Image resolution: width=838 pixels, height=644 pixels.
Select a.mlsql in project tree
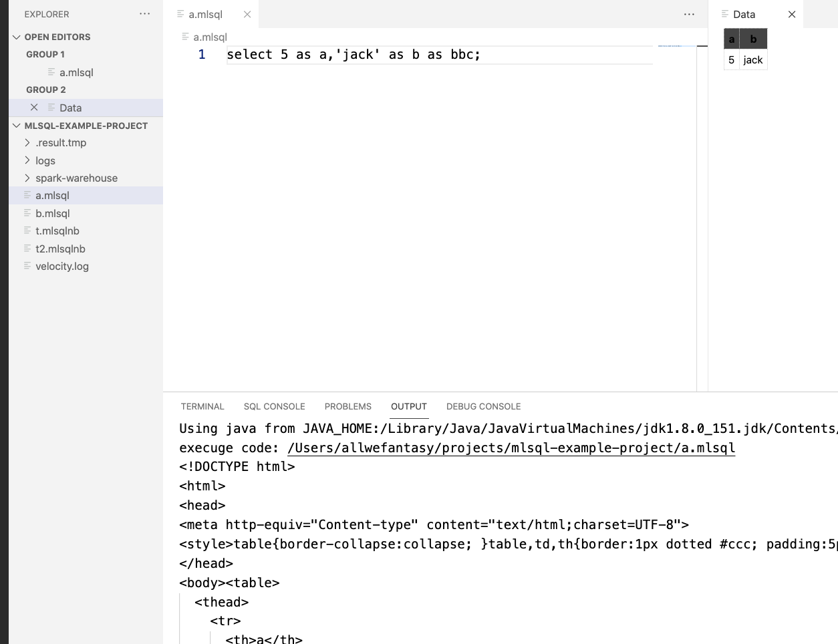pyautogui.click(x=86, y=195)
